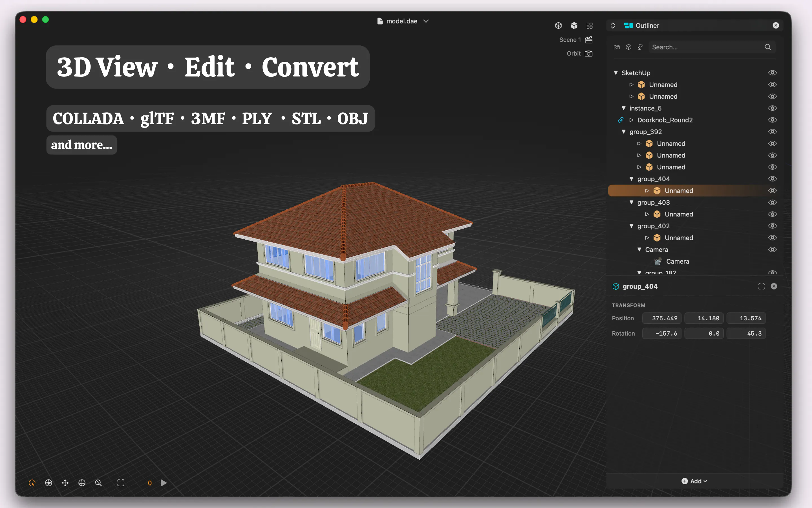Toggle visibility of Doorknob_Round2
Screen dimensions: 812x508
tap(773, 120)
